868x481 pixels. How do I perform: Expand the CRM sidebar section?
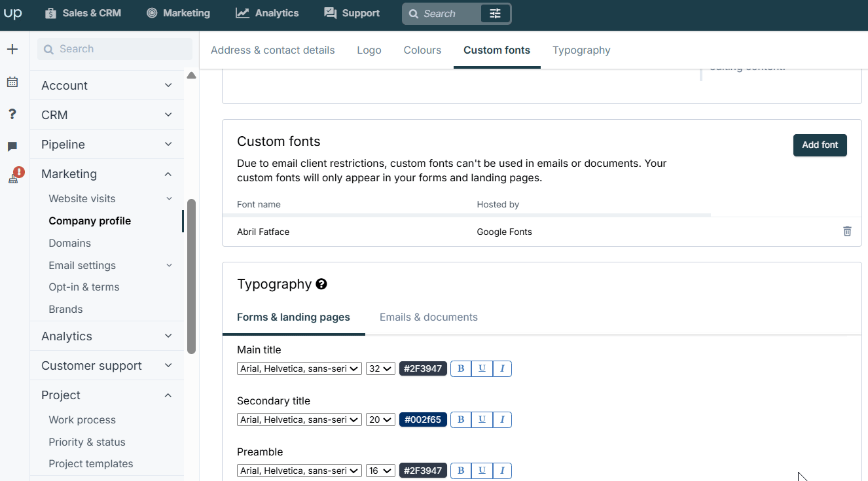107,115
